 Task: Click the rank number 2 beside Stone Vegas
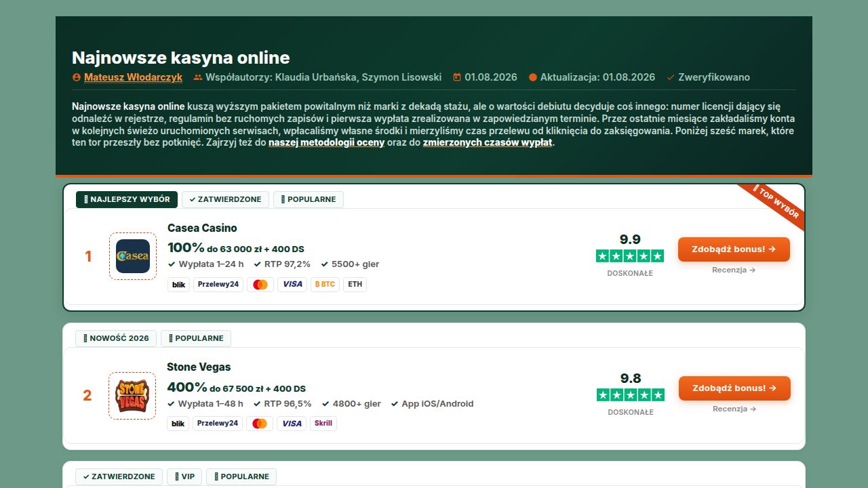87,395
